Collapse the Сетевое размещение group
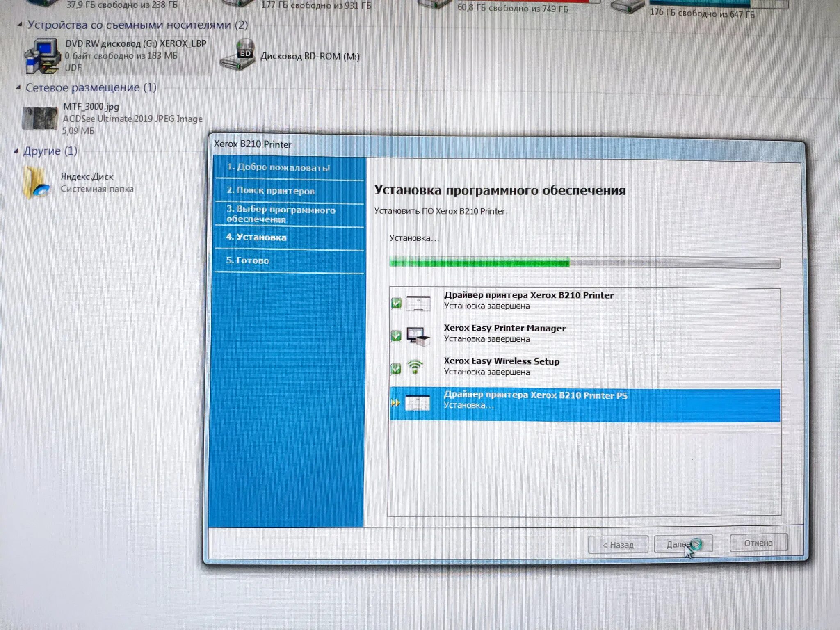The width and height of the screenshot is (840, 630). pos(18,87)
